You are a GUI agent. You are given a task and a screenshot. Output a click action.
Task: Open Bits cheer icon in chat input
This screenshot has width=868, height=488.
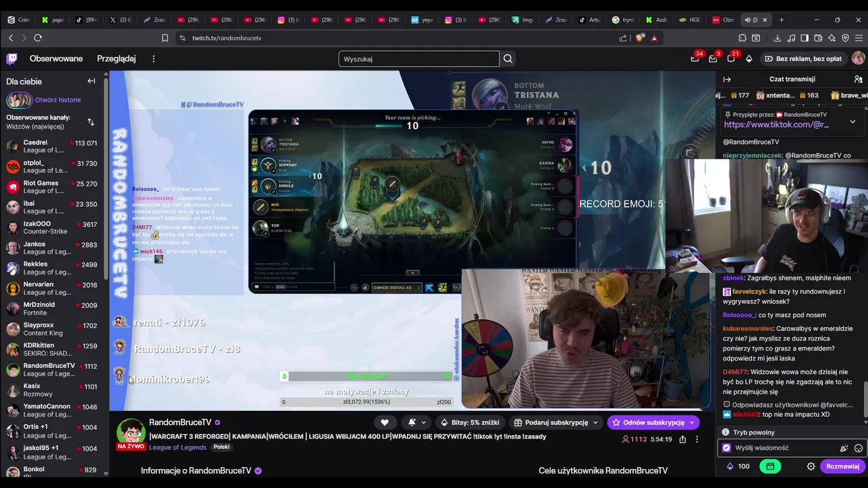844,448
